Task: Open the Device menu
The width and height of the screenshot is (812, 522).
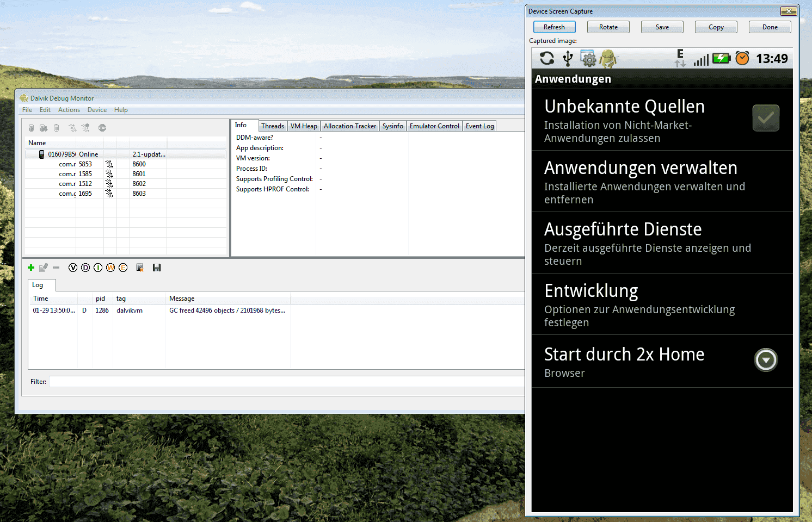Action: [x=97, y=110]
